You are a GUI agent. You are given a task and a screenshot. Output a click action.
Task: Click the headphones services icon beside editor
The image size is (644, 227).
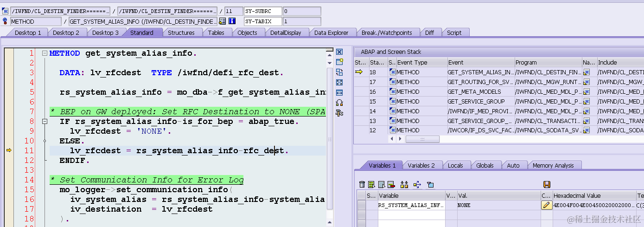tap(339, 103)
